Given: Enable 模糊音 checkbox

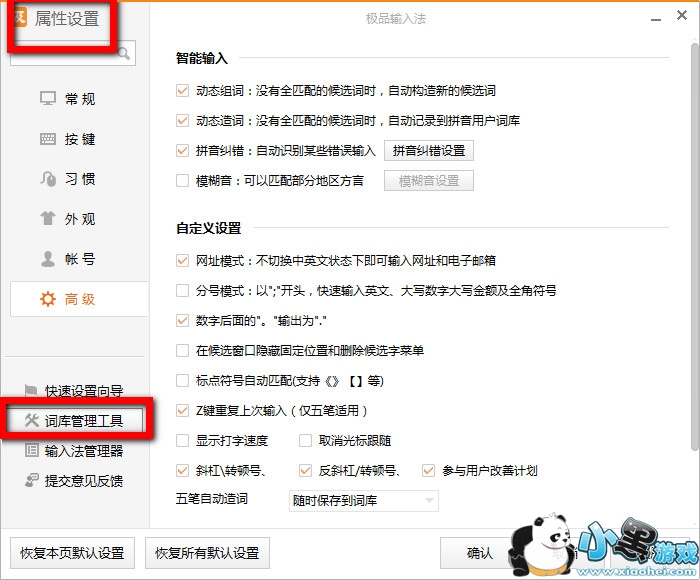Looking at the screenshot, I should (x=182, y=180).
